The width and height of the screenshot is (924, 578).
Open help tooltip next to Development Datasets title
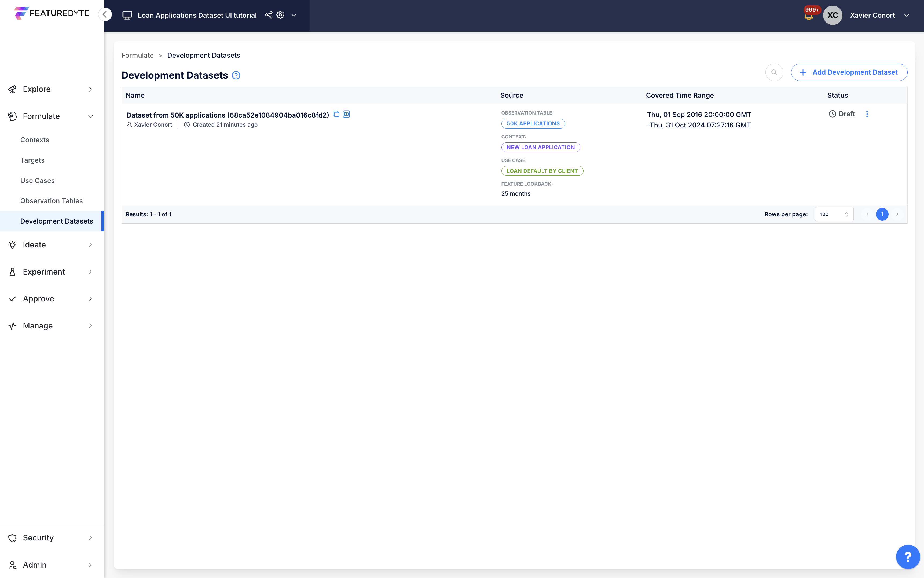(236, 75)
